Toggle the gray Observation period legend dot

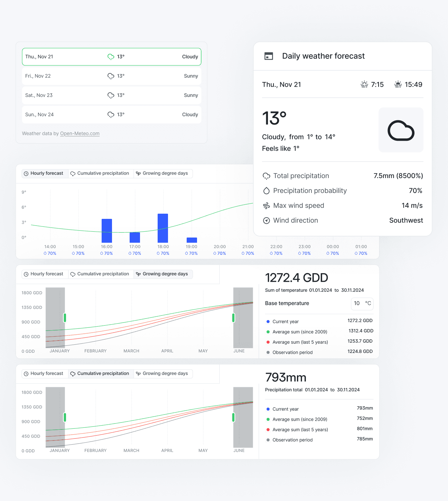point(267,352)
